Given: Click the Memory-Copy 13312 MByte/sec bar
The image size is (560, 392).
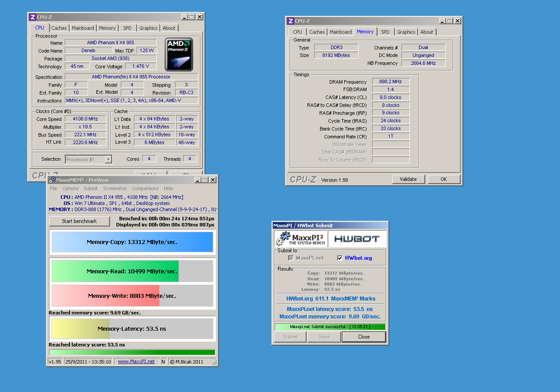Looking at the screenshot, I should (132, 242).
